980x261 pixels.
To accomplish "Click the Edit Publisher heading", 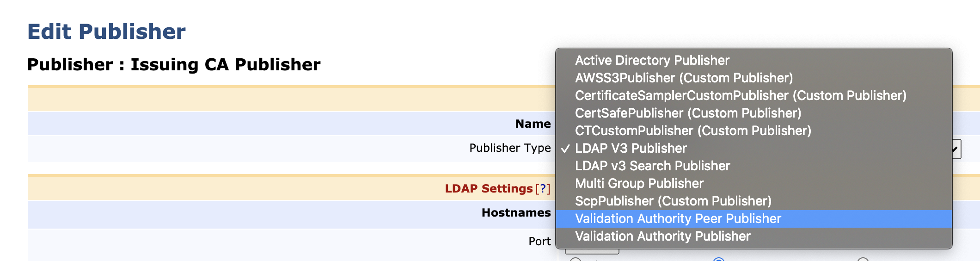I will coord(106,32).
